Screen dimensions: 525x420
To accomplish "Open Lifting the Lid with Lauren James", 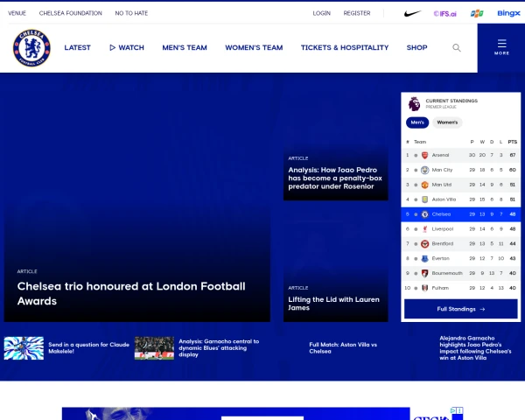I will [x=334, y=304].
